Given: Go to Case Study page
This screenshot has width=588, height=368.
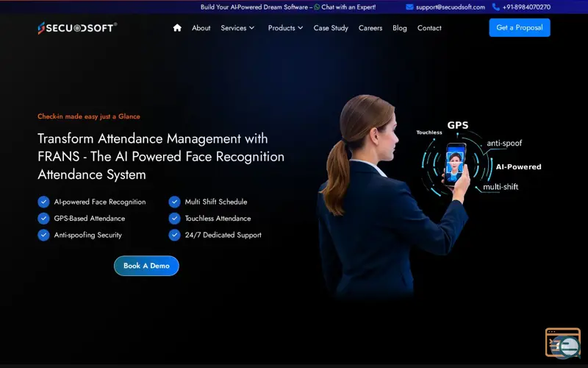Looking at the screenshot, I should point(331,28).
